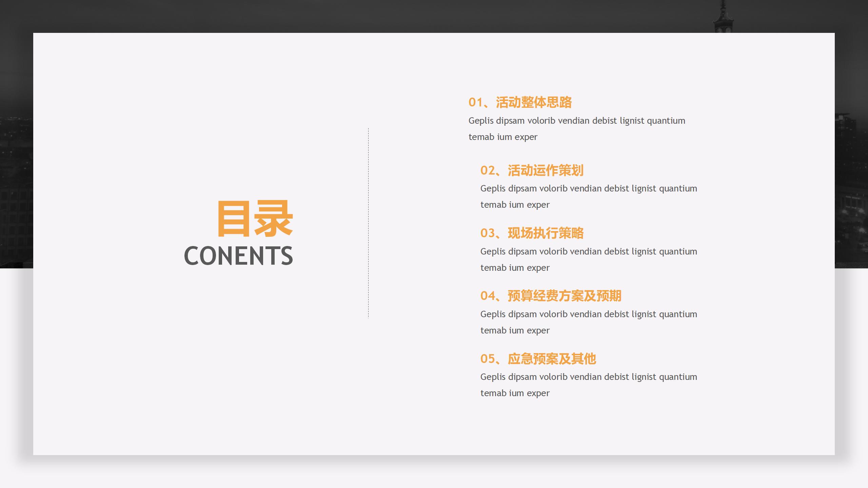Click the number 04 heading prefix
868x488 pixels.
coord(488,296)
